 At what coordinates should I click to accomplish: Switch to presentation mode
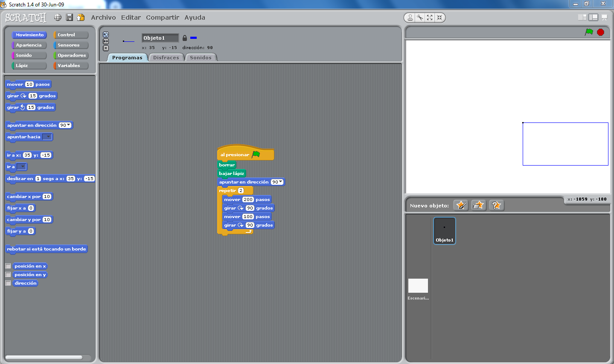[x=605, y=17]
